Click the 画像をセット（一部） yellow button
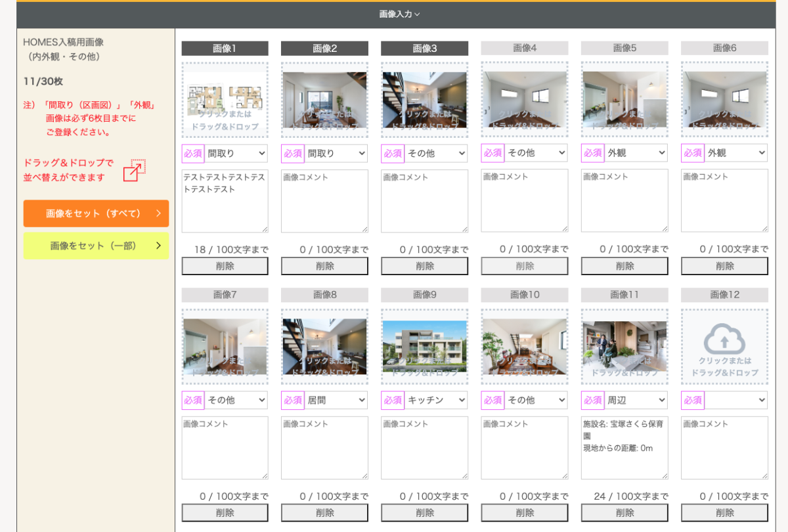 click(x=96, y=246)
